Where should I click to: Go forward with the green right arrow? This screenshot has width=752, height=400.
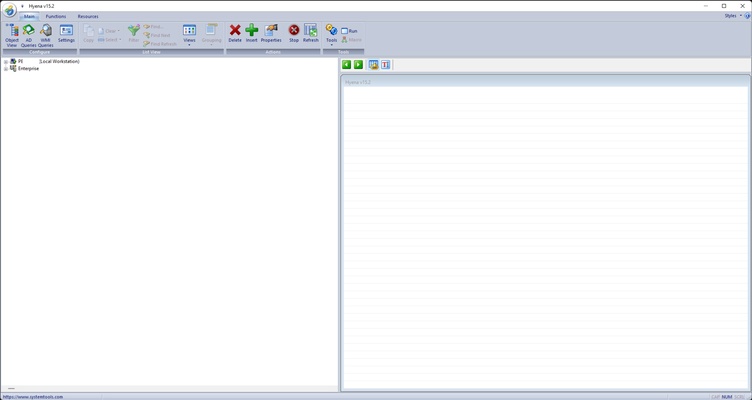(358, 65)
